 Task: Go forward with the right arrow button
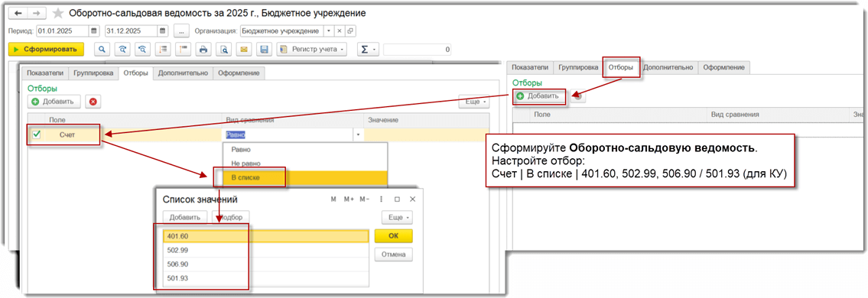tap(36, 13)
